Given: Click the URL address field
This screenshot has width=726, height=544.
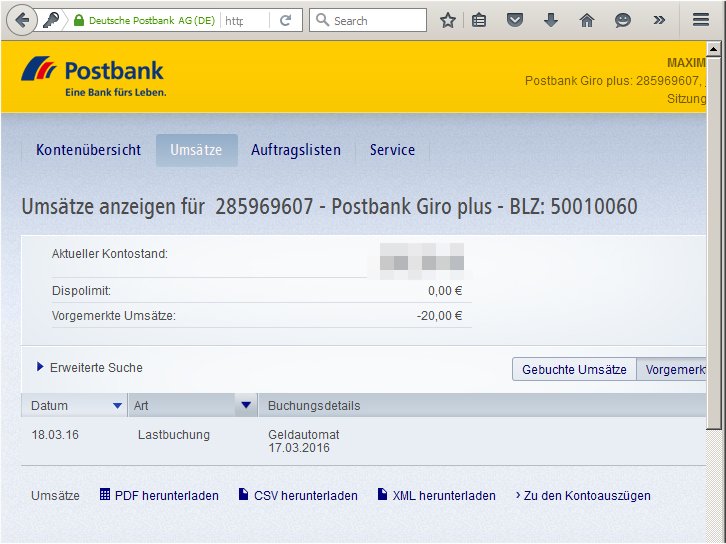Looking at the screenshot, I should tap(244, 20).
